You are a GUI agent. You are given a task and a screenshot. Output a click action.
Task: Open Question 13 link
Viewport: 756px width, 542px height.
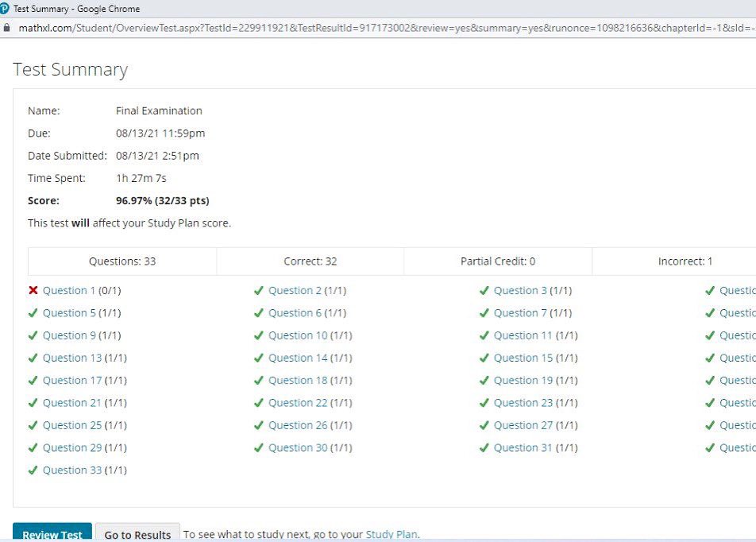(72, 358)
